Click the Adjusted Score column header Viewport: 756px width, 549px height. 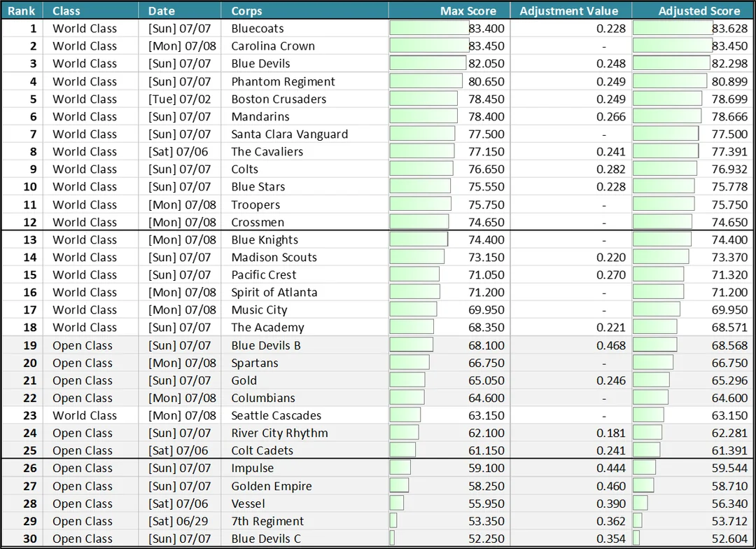point(692,11)
